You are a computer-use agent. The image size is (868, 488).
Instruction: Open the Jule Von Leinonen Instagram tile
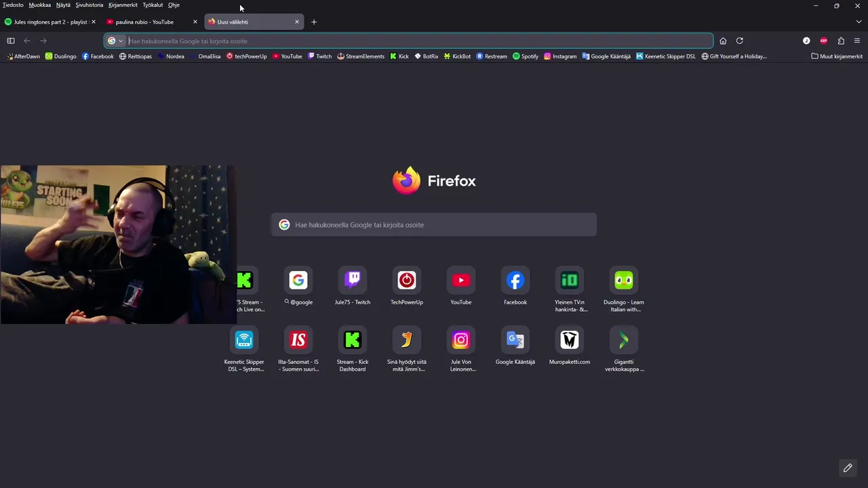(x=461, y=349)
